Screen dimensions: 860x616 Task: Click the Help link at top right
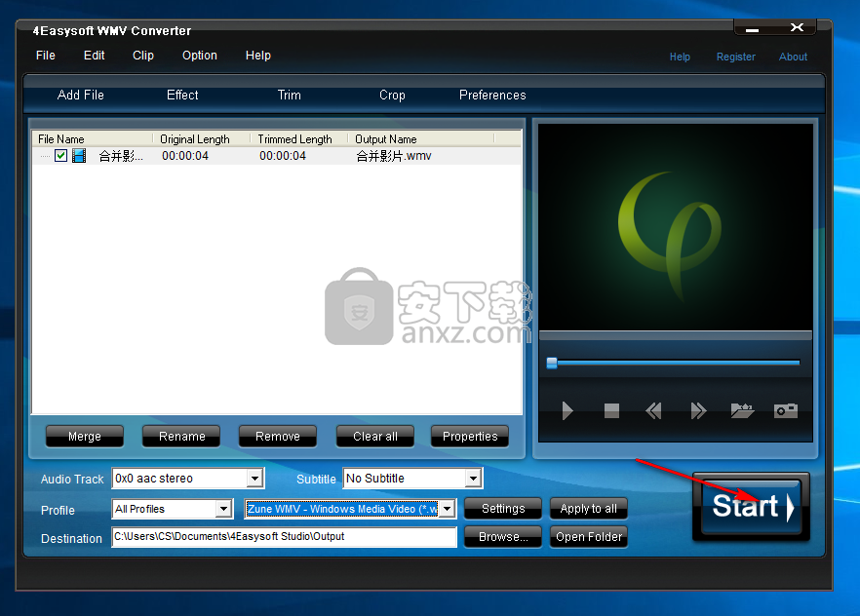(680, 57)
